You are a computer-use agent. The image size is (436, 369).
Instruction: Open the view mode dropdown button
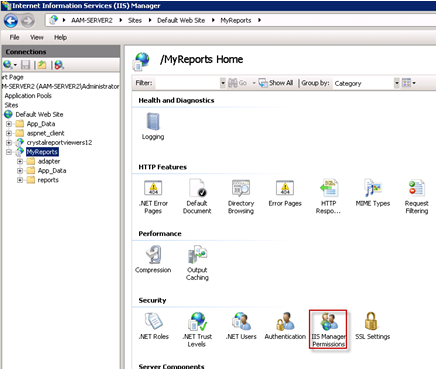[x=409, y=83]
